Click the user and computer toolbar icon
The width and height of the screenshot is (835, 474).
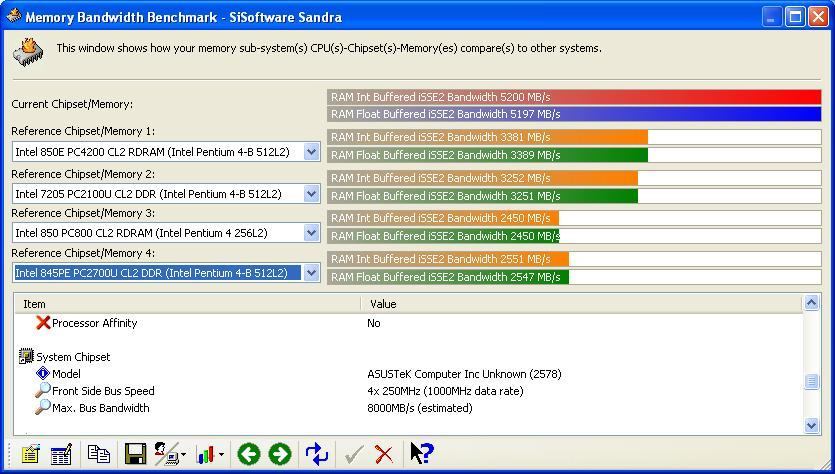(x=167, y=454)
